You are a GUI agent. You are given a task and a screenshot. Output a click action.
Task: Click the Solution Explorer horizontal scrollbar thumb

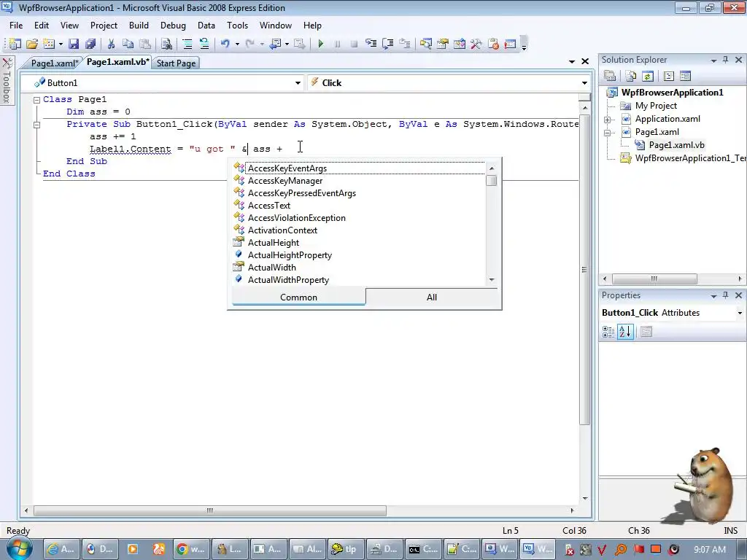pyautogui.click(x=654, y=279)
